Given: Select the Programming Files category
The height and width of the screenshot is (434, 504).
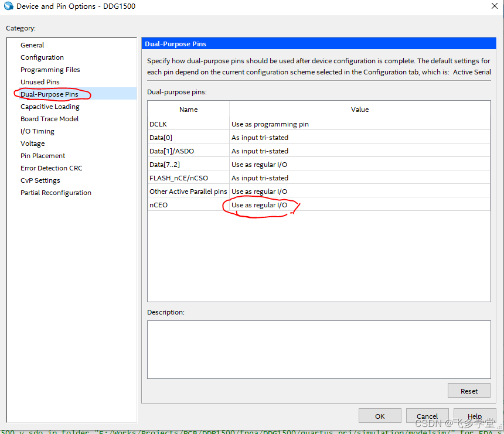Looking at the screenshot, I should click(x=50, y=69).
